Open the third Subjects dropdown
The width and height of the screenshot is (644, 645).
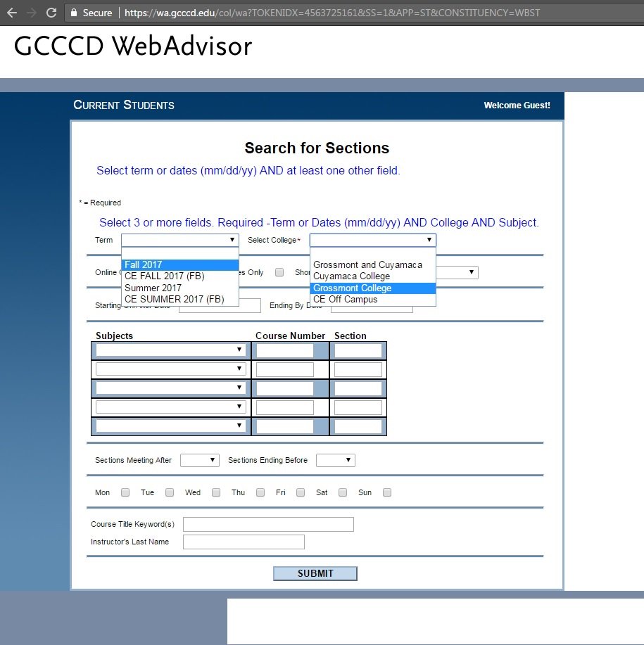click(x=170, y=388)
